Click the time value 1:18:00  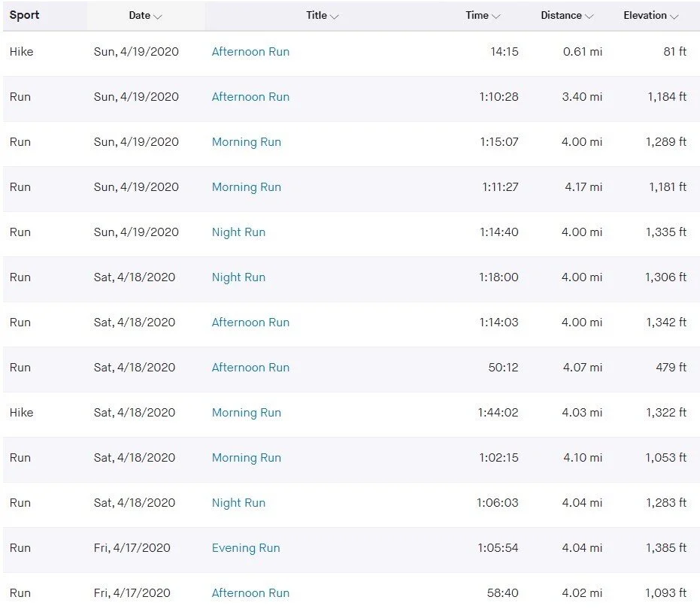tap(498, 277)
